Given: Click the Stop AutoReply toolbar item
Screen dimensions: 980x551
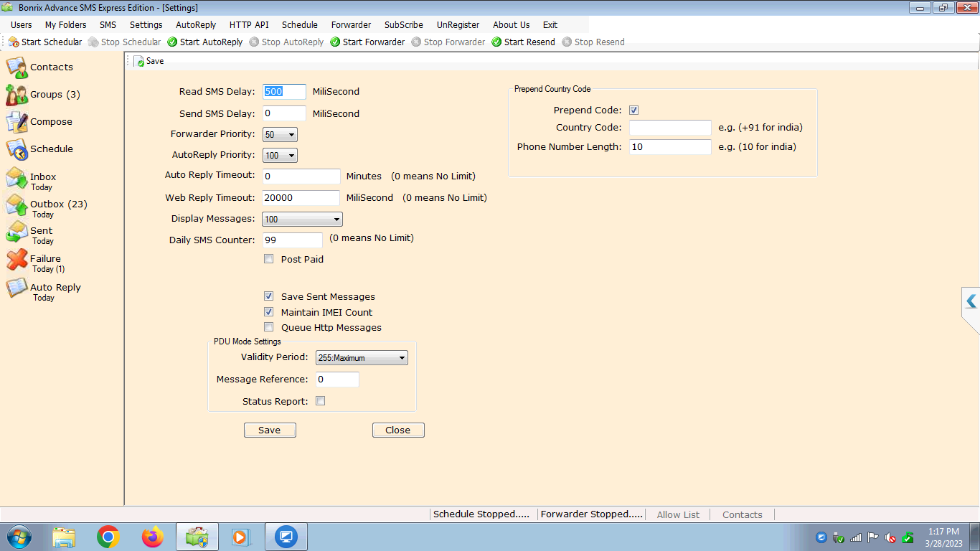Looking at the screenshot, I should pyautogui.click(x=286, y=42).
